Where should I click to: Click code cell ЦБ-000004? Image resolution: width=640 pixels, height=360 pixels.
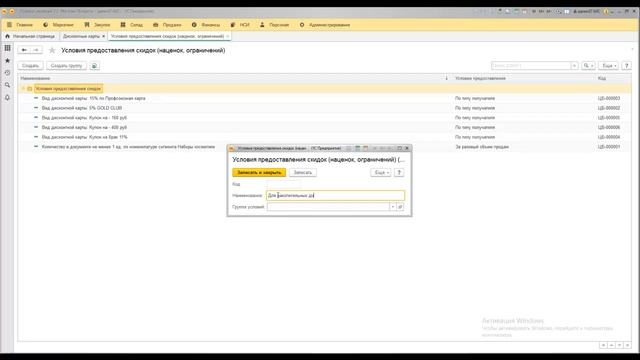pyautogui.click(x=609, y=137)
